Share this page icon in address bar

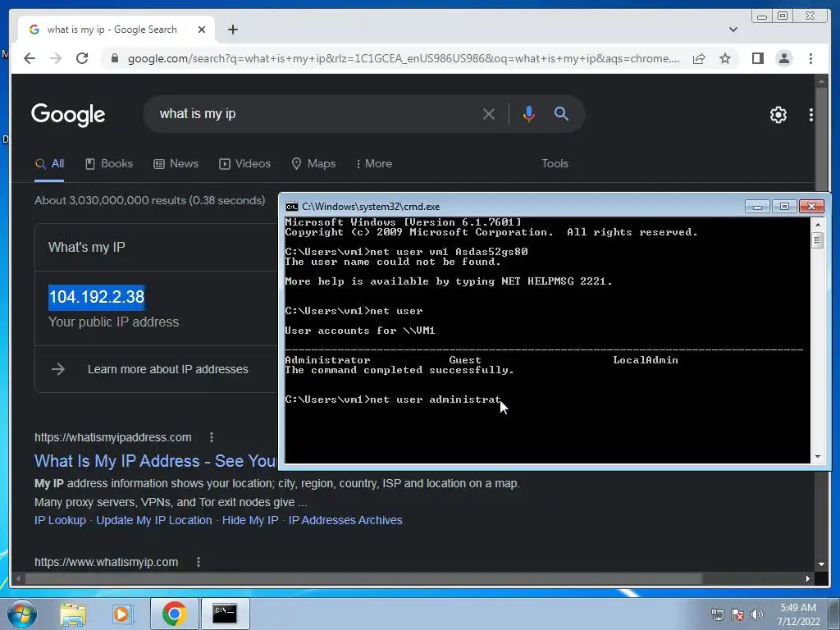[699, 58]
